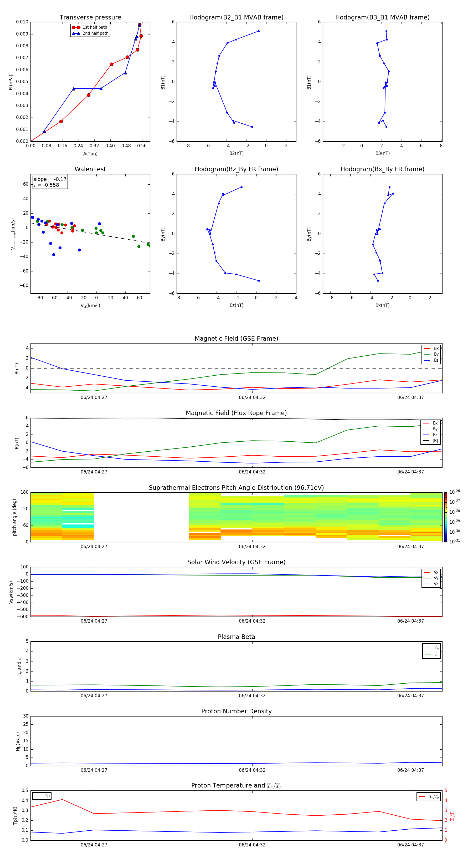Screen dimensions: 473x868
Task: Select the green 'By' legend entry in GSE plot
Action: pos(431,354)
